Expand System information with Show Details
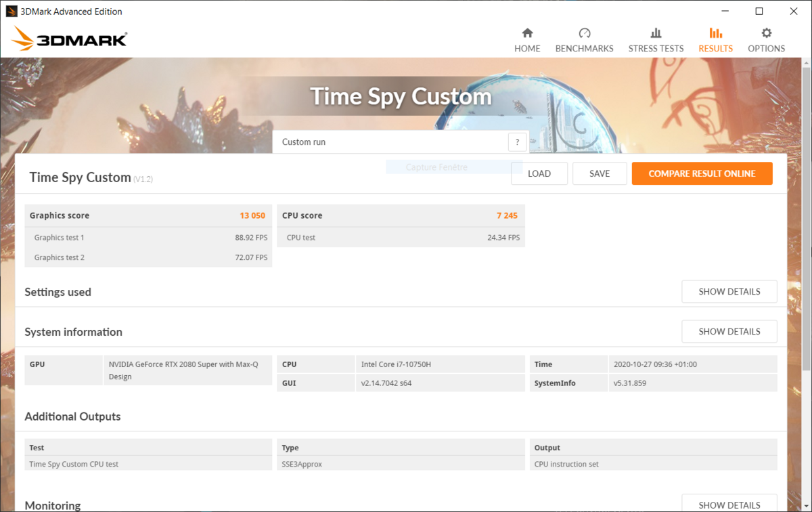This screenshot has width=812, height=512. tap(729, 331)
